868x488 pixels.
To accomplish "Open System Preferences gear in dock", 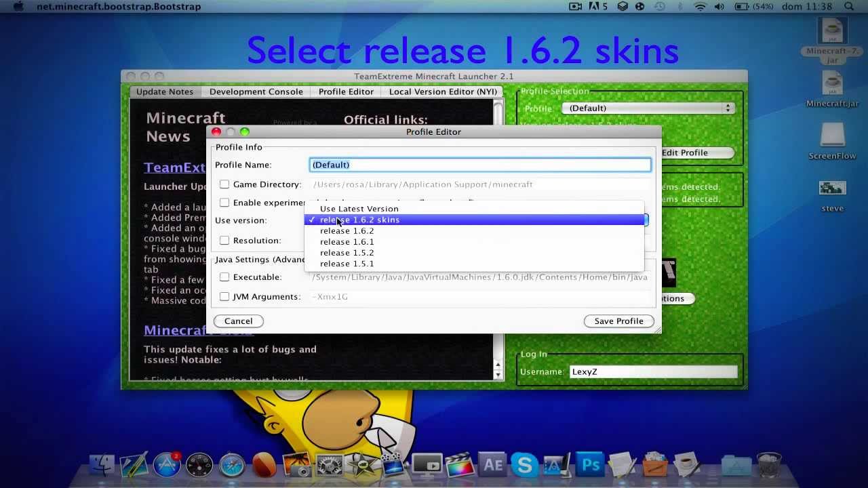I will (x=330, y=465).
